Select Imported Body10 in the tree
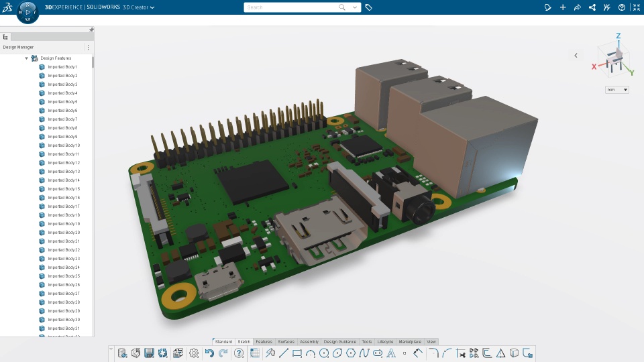This screenshot has height=362, width=644. pos(64,145)
